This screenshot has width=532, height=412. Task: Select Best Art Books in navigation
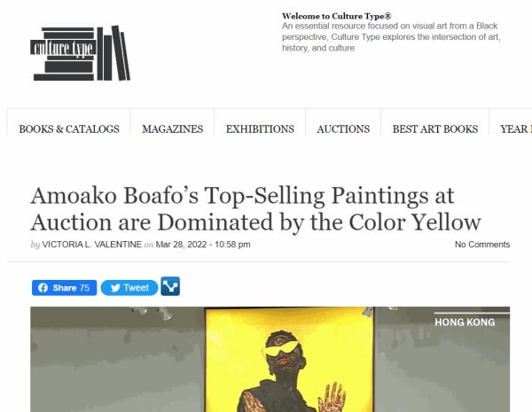(x=435, y=128)
